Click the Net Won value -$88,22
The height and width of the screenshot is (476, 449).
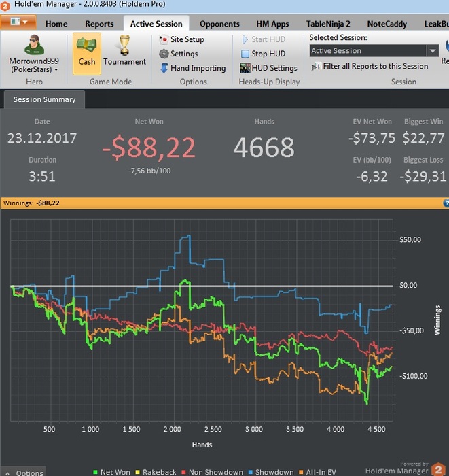[x=149, y=148]
